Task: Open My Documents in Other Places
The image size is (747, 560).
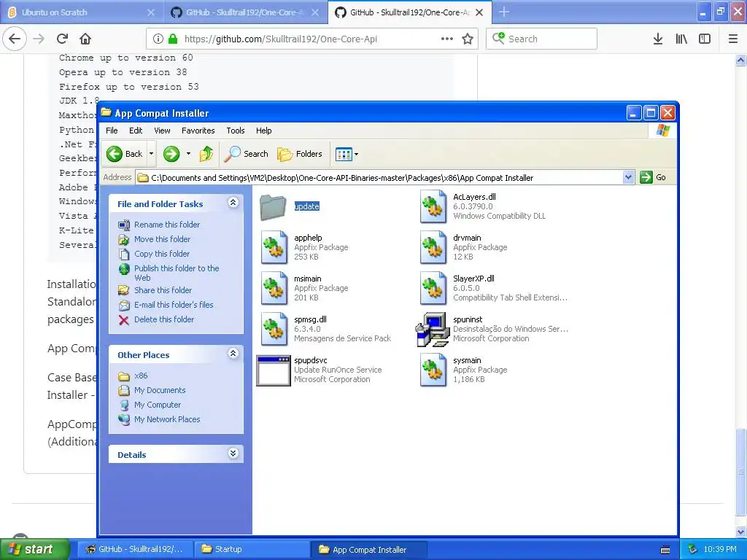Action: [x=160, y=390]
